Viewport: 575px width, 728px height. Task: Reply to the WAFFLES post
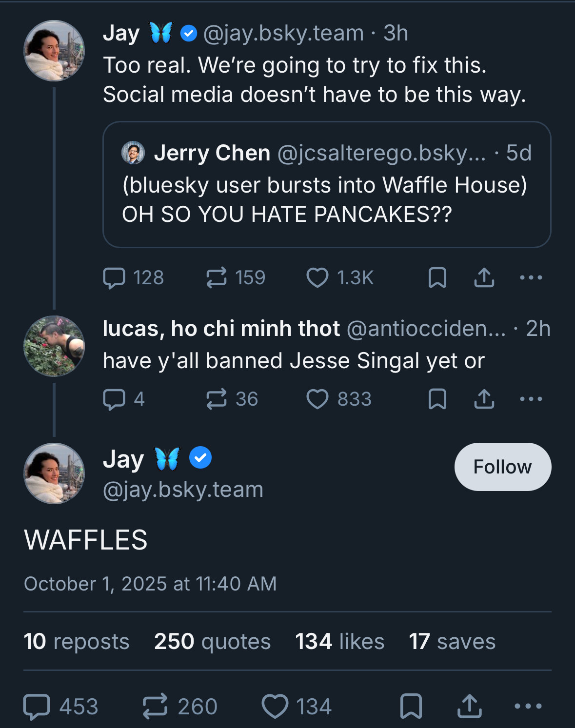tap(37, 707)
